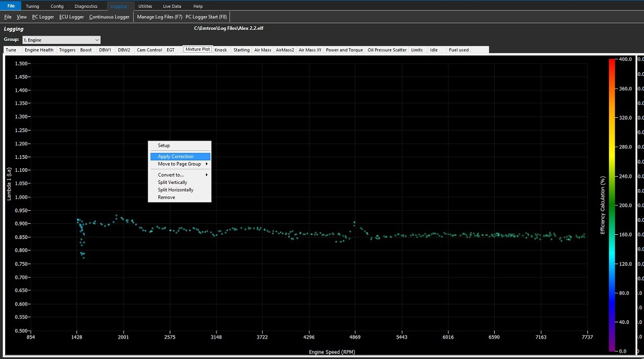Open the Continuous Logger menu
This screenshot has width=644, height=359.
109,17
